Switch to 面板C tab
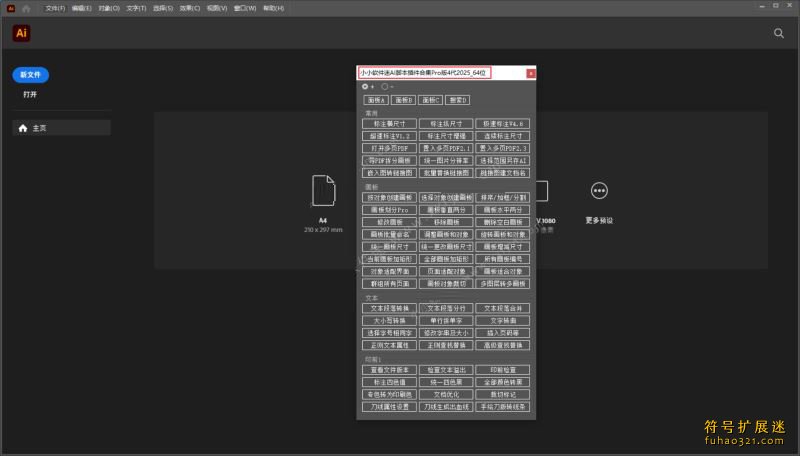Image resolution: width=800 pixels, height=456 pixels. coord(430,100)
